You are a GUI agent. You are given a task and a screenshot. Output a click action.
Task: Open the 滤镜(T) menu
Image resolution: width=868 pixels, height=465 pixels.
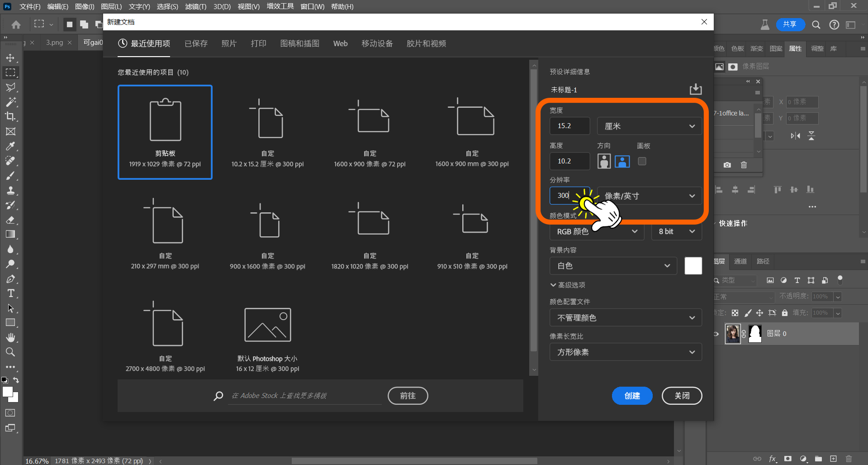195,6
